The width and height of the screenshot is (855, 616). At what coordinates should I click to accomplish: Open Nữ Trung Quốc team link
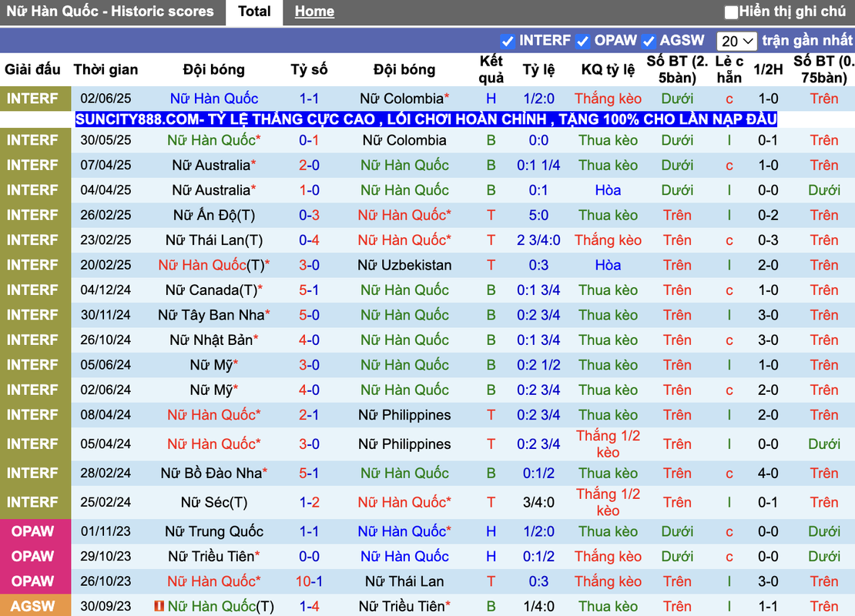click(214, 531)
